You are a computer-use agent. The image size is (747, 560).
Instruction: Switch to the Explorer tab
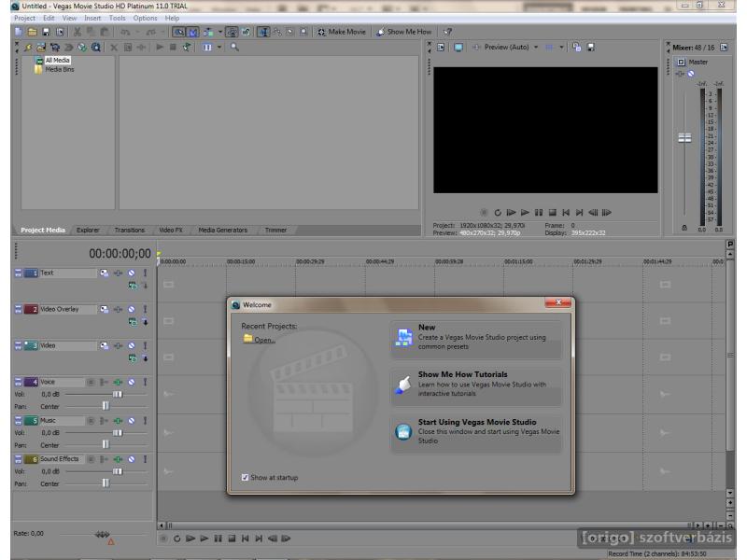(88, 230)
